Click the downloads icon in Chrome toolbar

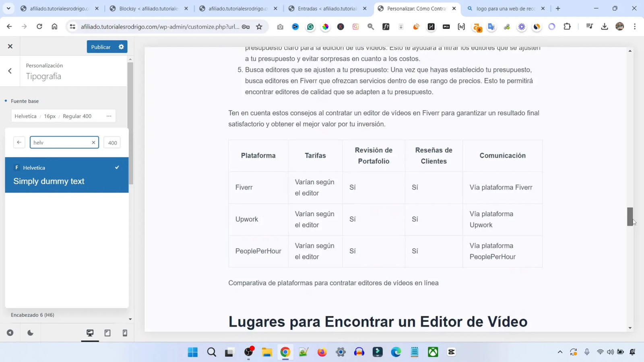605,27
